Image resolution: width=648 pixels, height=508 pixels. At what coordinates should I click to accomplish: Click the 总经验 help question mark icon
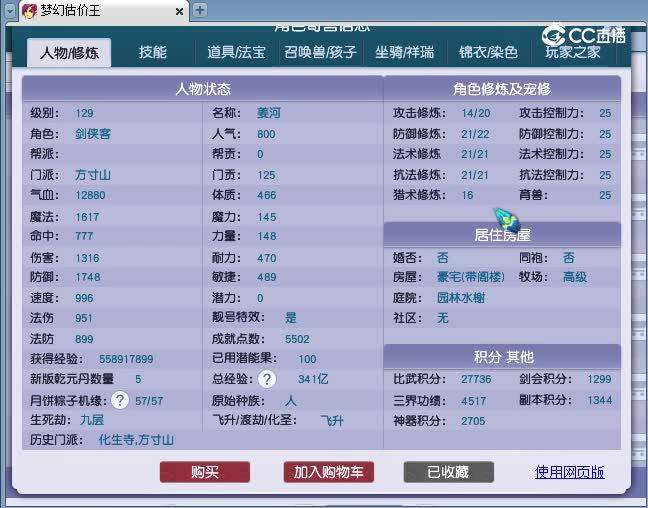click(267, 379)
